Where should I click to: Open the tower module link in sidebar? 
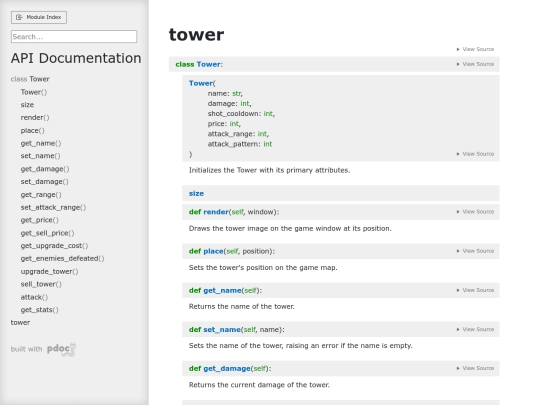tap(20, 323)
